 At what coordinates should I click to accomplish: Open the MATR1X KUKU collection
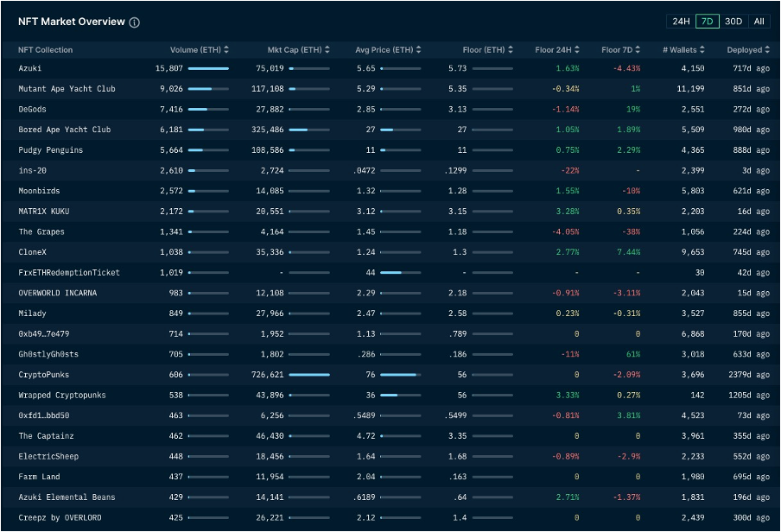pos(44,212)
